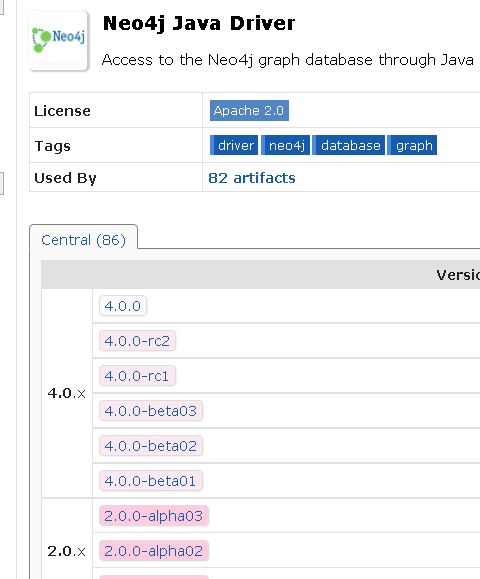480x579 pixels.
Task: Click the 4.0.x version group label
Action: [66, 393]
